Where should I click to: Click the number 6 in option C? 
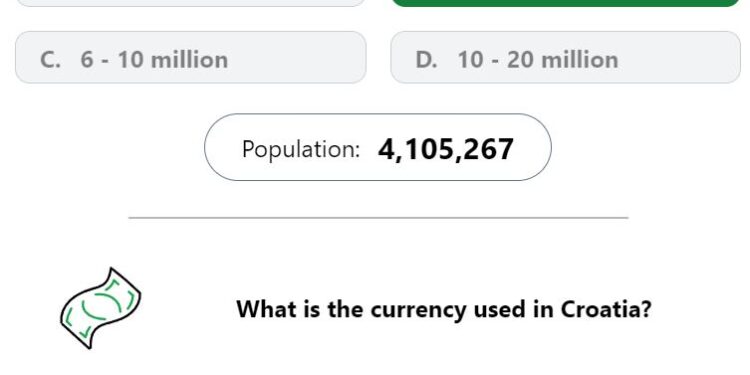pos(87,60)
